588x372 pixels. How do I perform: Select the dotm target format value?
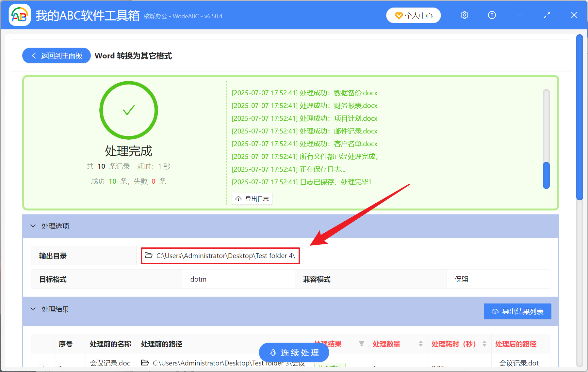coord(198,279)
